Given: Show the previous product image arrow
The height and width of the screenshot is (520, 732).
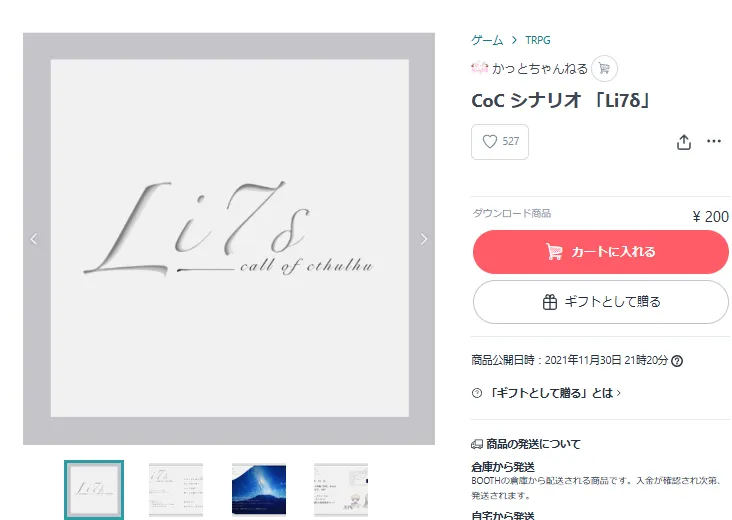Looking at the screenshot, I should [x=34, y=239].
